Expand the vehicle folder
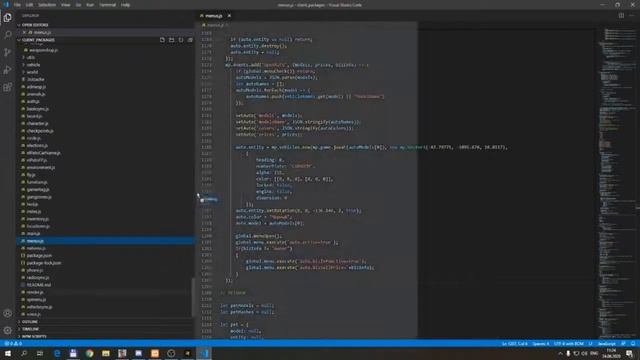The height and width of the screenshot is (360, 640). (x=33, y=65)
